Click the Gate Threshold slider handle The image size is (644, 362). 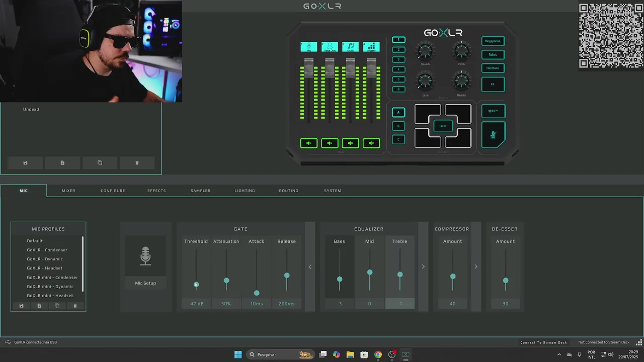(196, 285)
